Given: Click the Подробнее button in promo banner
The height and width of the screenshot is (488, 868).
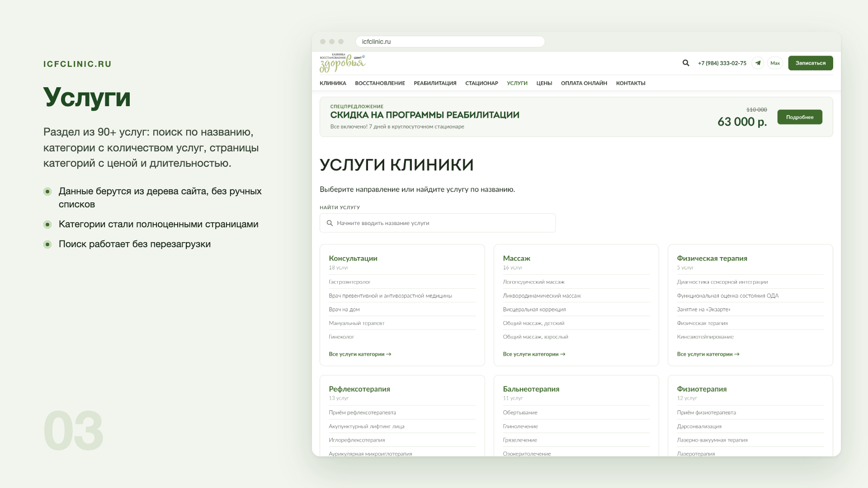Looking at the screenshot, I should click(800, 117).
